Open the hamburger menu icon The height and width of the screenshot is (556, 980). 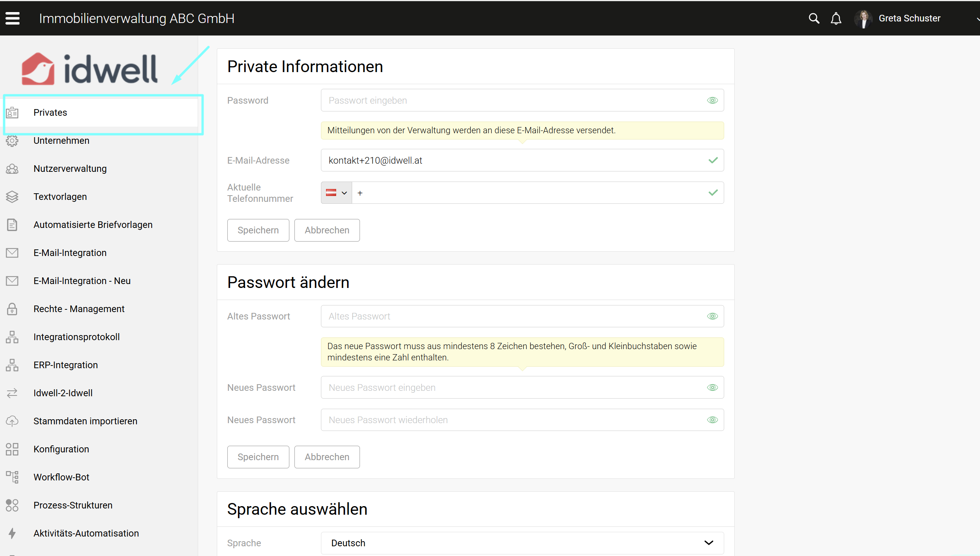(x=12, y=18)
